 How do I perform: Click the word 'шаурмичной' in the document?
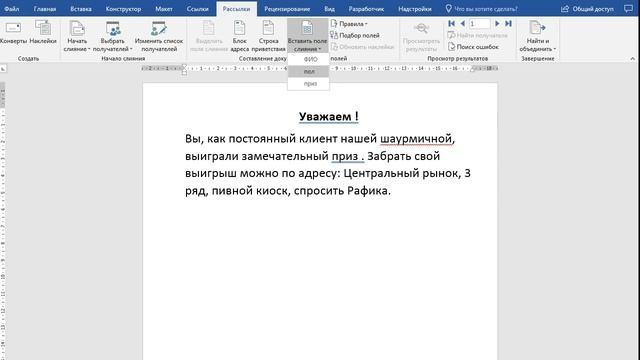(x=416, y=139)
